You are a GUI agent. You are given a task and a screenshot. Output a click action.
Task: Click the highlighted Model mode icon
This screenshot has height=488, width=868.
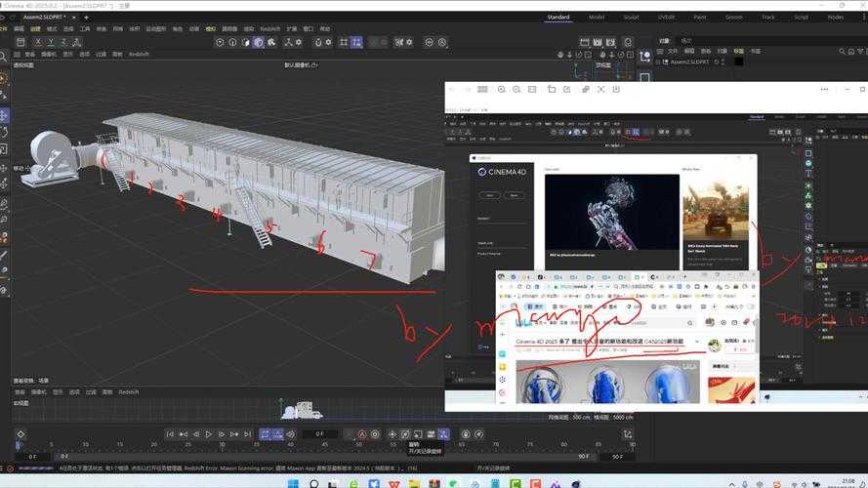pos(259,42)
